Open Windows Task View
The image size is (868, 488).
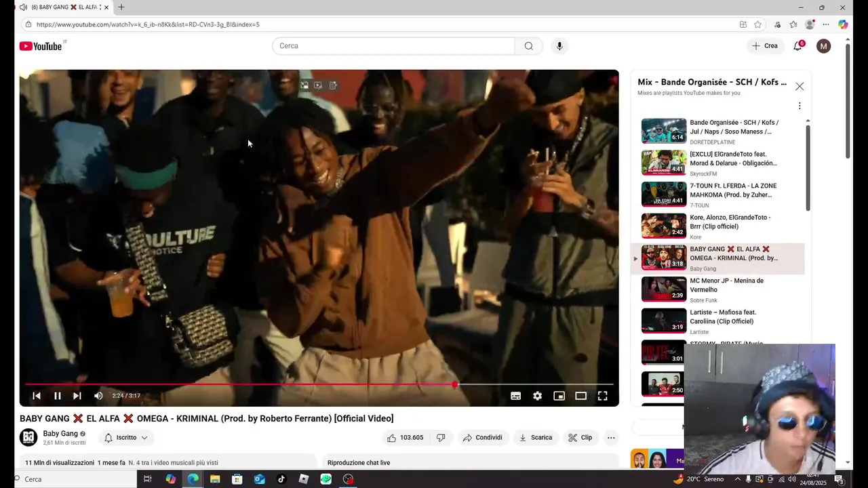(147, 479)
